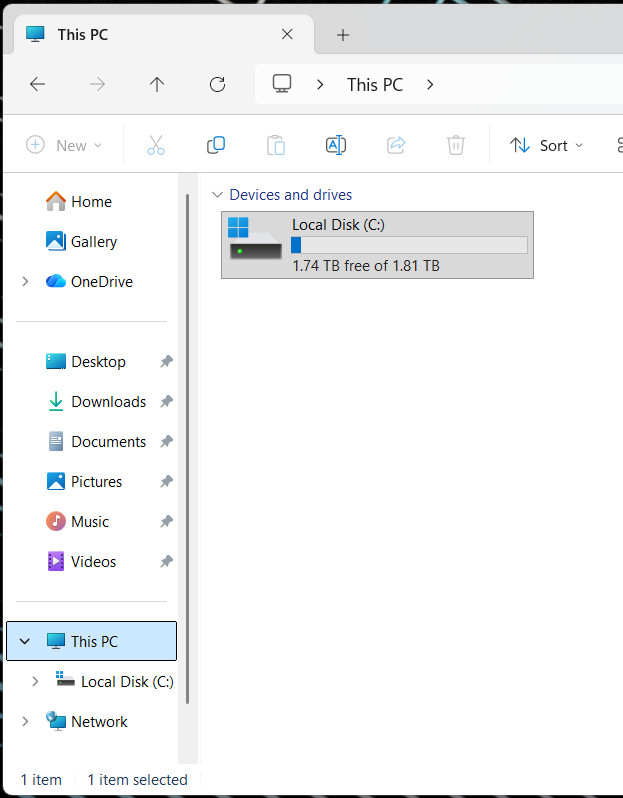The image size is (623, 798).
Task: Click the Forward navigation arrow
Action: [x=97, y=84]
